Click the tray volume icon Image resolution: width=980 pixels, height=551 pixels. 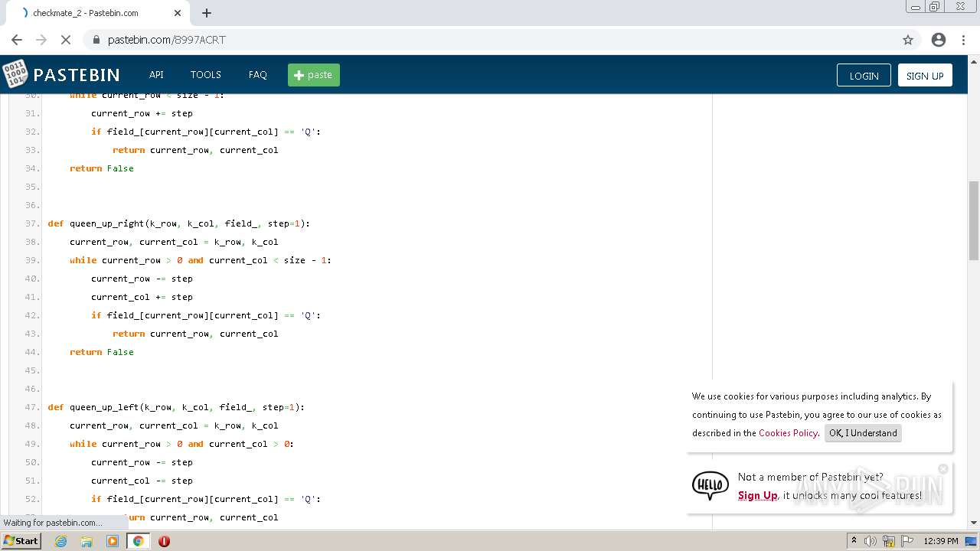tap(870, 541)
